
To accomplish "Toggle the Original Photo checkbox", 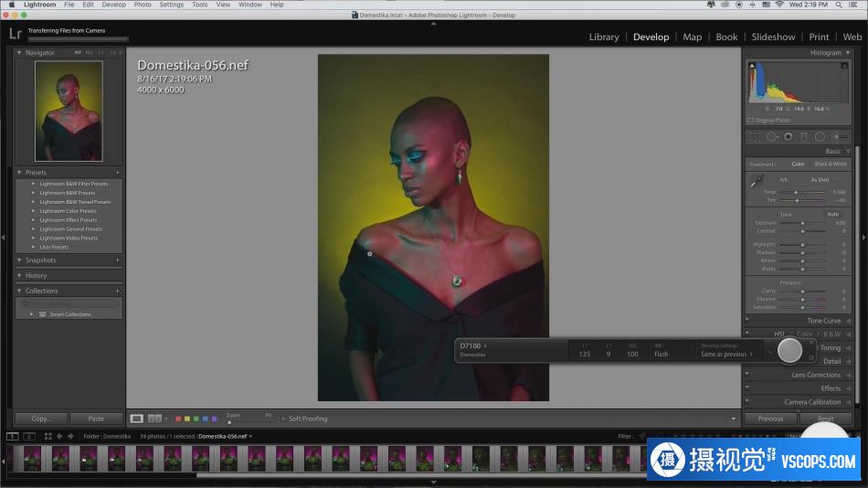I will pyautogui.click(x=751, y=121).
